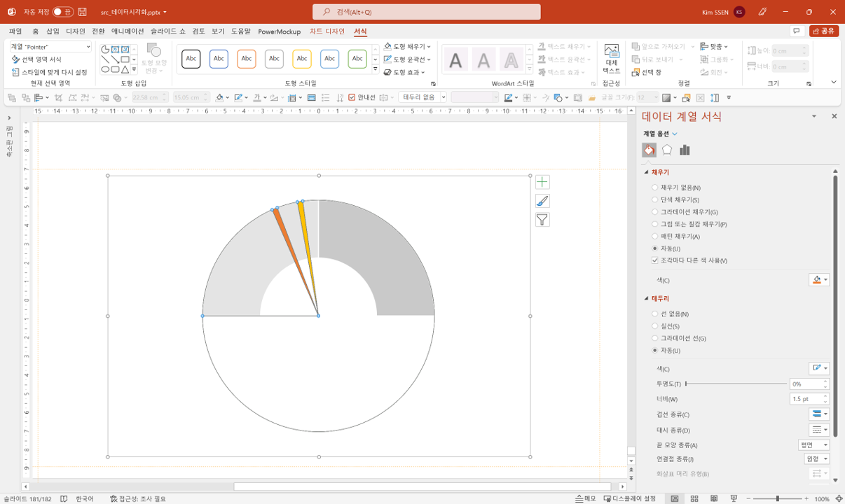Select the Fill & Line bucket icon

click(650, 150)
